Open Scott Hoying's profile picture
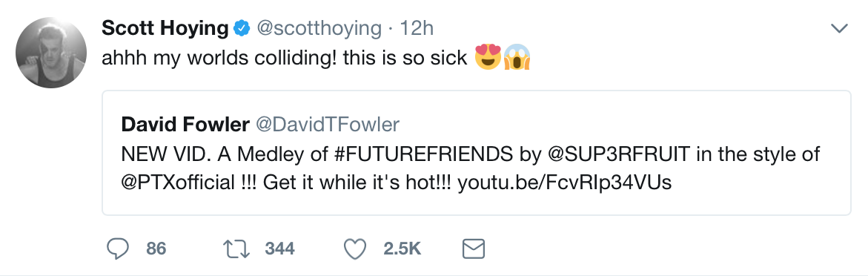868x276 pixels. [50, 52]
